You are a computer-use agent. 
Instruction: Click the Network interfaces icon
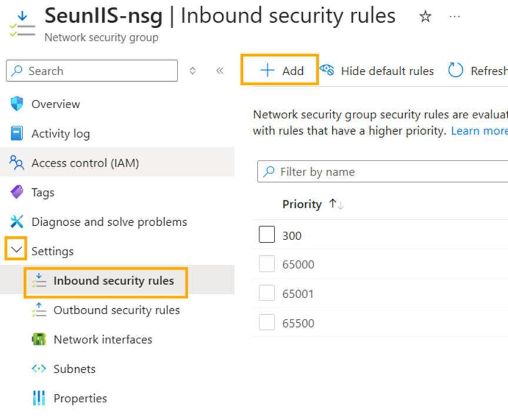pos(39,339)
